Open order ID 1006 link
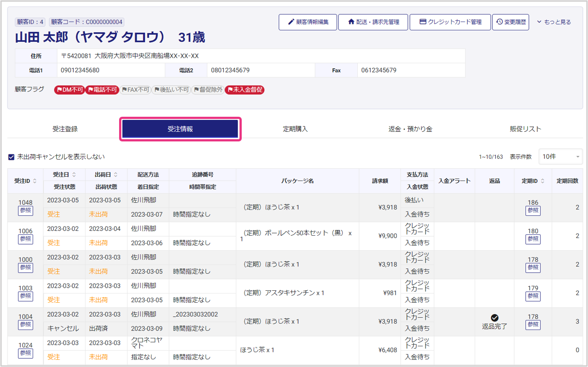This screenshot has height=367, width=588. tap(25, 231)
